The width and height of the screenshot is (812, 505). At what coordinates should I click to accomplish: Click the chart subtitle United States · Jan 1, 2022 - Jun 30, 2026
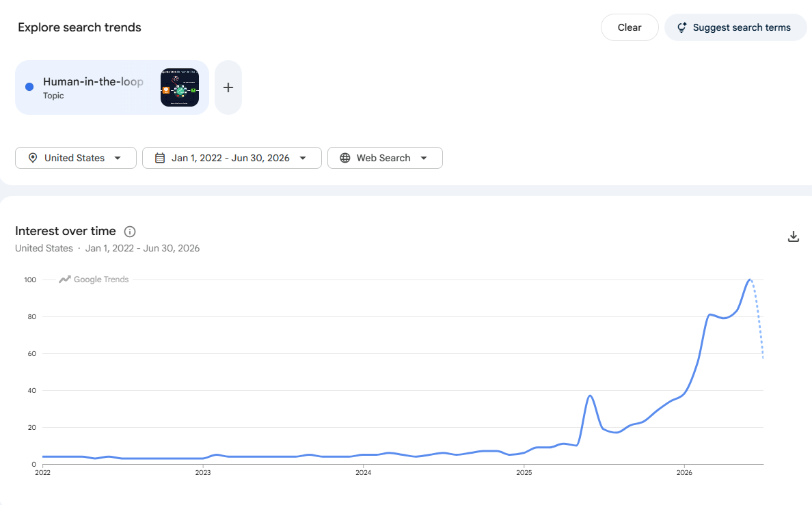click(107, 248)
